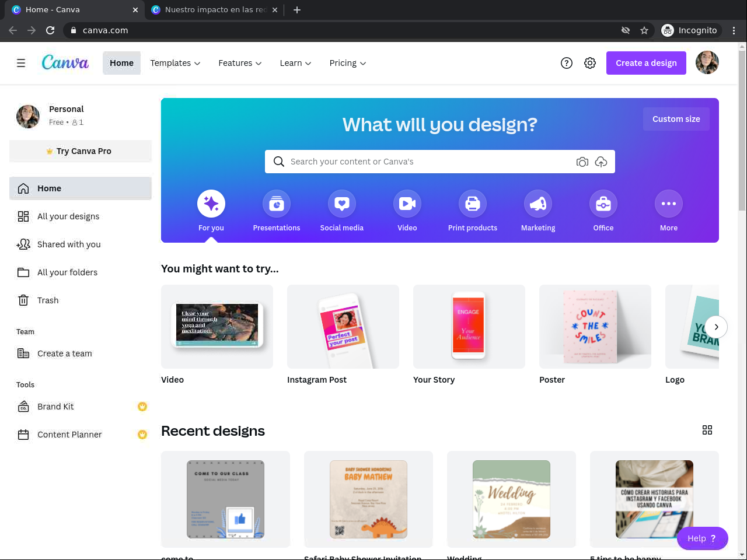Open the Come to our class recent design

(225, 499)
